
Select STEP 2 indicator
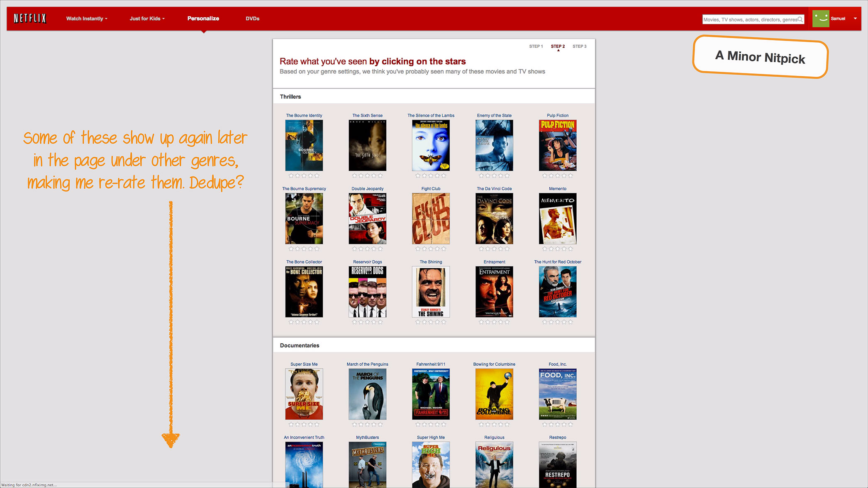pyautogui.click(x=558, y=46)
